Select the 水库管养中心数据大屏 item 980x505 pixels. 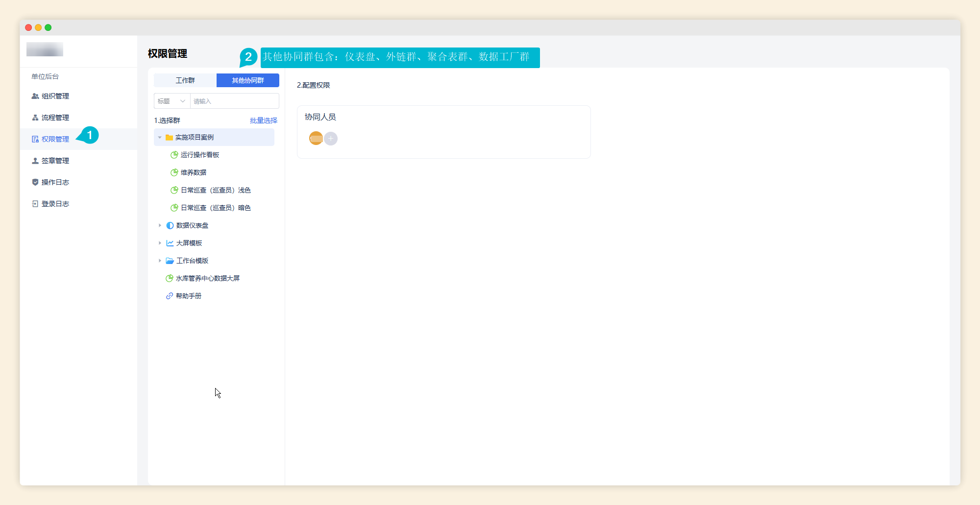click(x=207, y=278)
